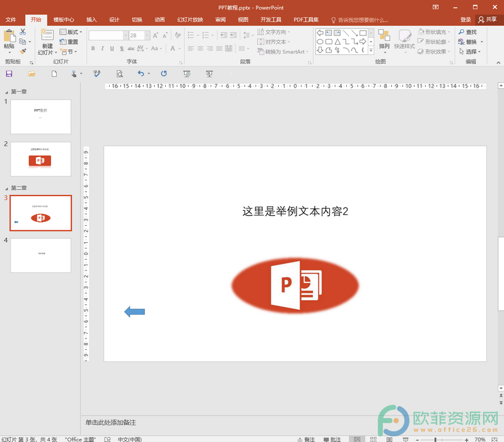Toggle the Comments (批注) pane in status bar

point(332,439)
